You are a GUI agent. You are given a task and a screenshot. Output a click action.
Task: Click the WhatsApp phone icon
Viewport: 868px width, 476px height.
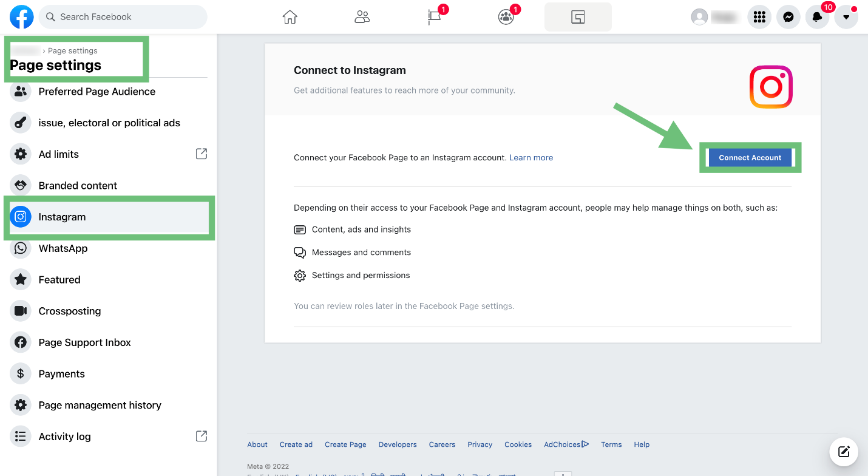[x=21, y=248]
